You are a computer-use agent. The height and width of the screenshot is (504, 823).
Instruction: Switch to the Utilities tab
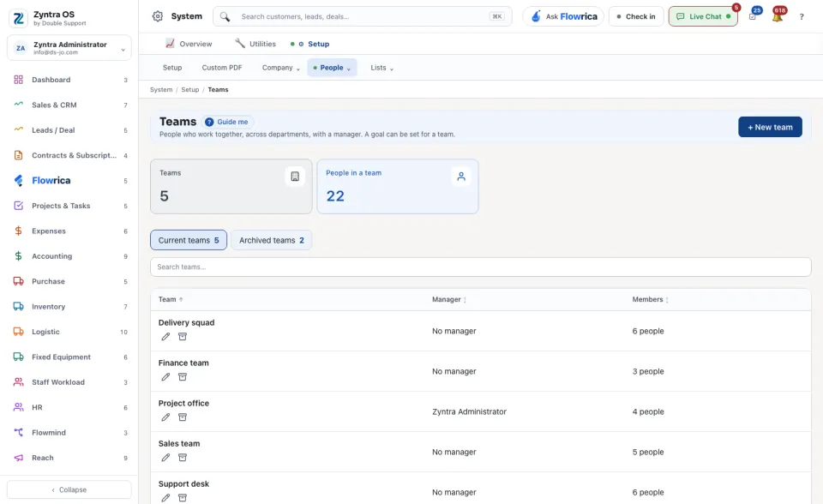(255, 44)
